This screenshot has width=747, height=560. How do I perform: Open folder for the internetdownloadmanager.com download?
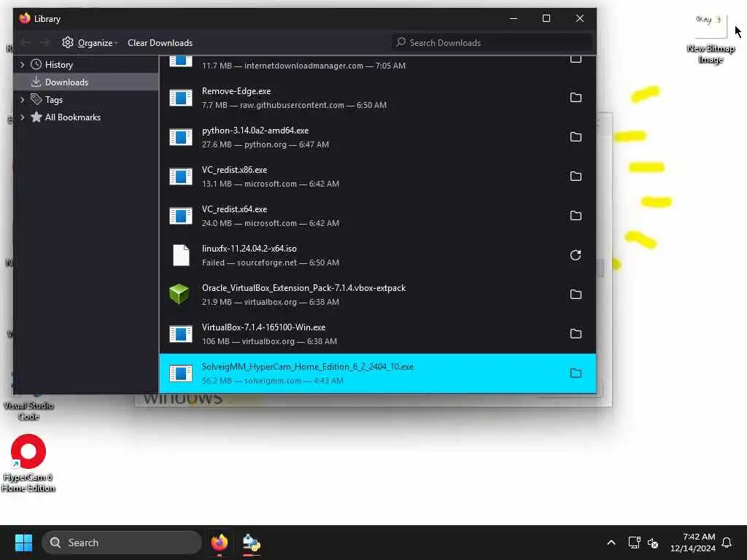click(x=576, y=60)
